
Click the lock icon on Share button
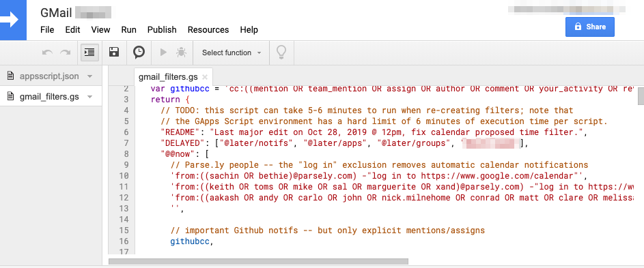coord(578,27)
